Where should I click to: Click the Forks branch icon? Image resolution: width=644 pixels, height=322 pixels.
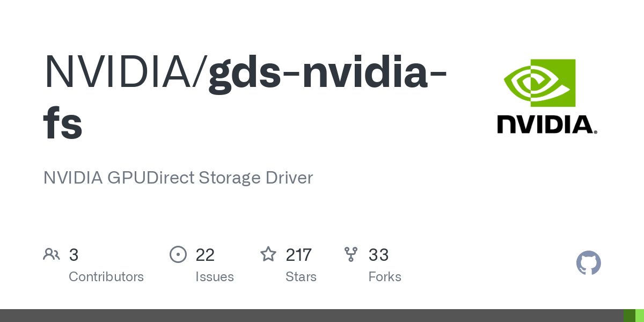[x=351, y=254]
